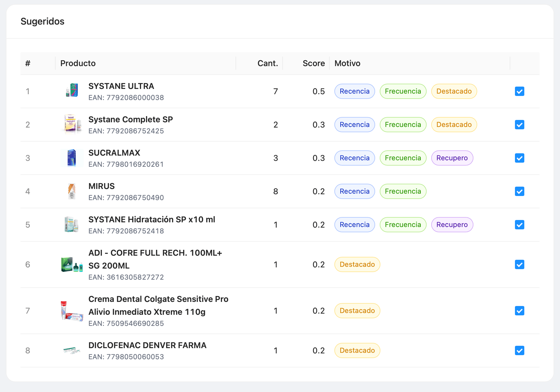
Task: Click EAN 3616305827272 text
Action: pyautogui.click(x=126, y=277)
